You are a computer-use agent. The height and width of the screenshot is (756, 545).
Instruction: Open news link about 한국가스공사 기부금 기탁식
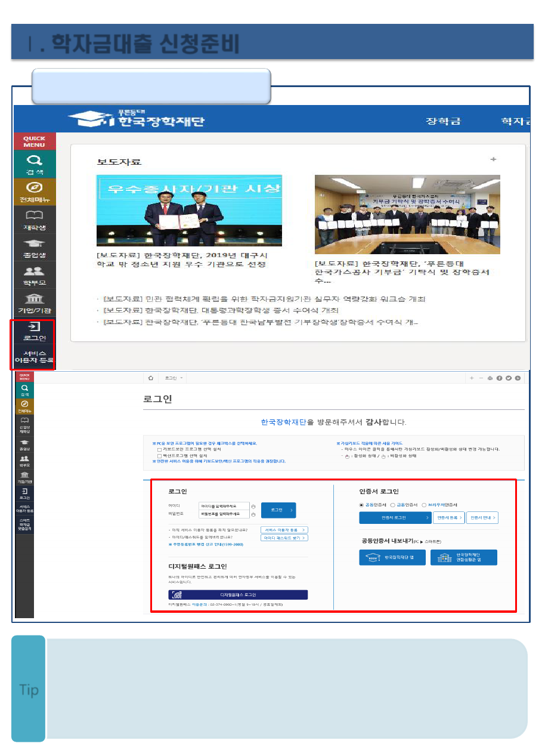click(403, 271)
